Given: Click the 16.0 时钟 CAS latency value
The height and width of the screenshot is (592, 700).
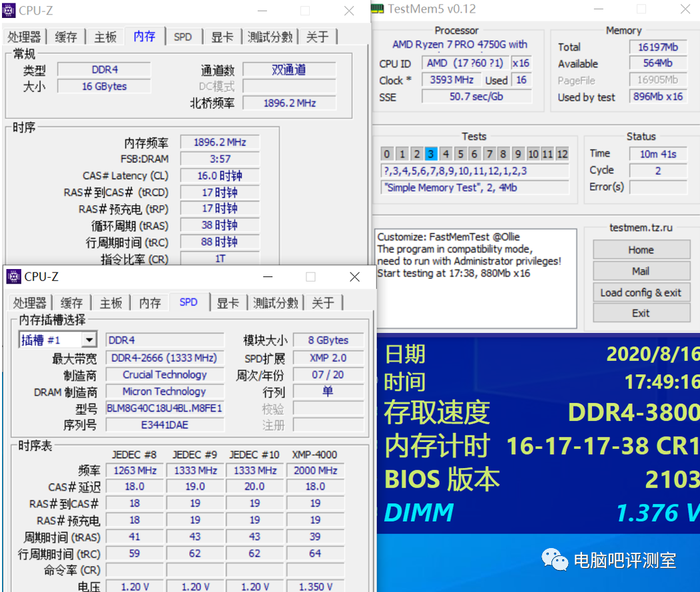Looking at the screenshot, I should [x=220, y=176].
